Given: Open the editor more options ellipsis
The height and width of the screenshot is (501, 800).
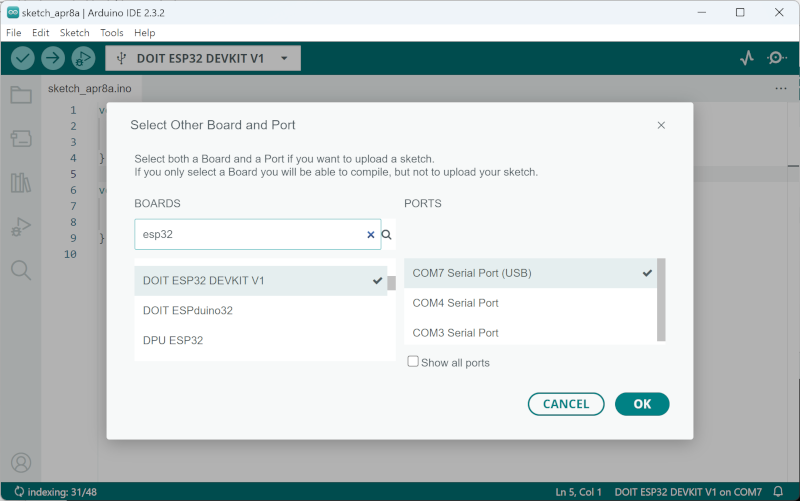Looking at the screenshot, I should point(781,88).
